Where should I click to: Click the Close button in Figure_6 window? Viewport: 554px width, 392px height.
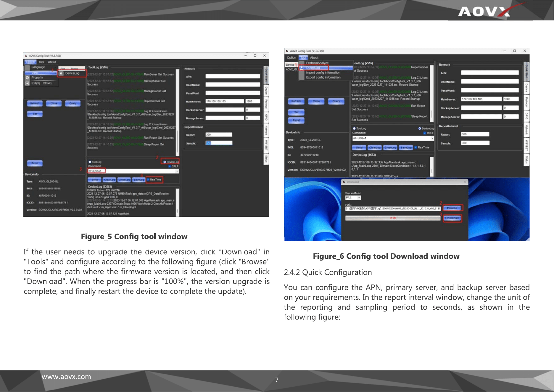(x=316, y=101)
